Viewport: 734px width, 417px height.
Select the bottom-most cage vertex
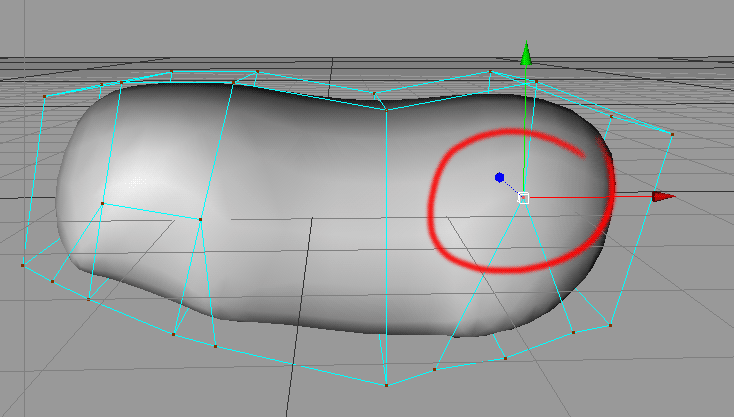point(386,384)
